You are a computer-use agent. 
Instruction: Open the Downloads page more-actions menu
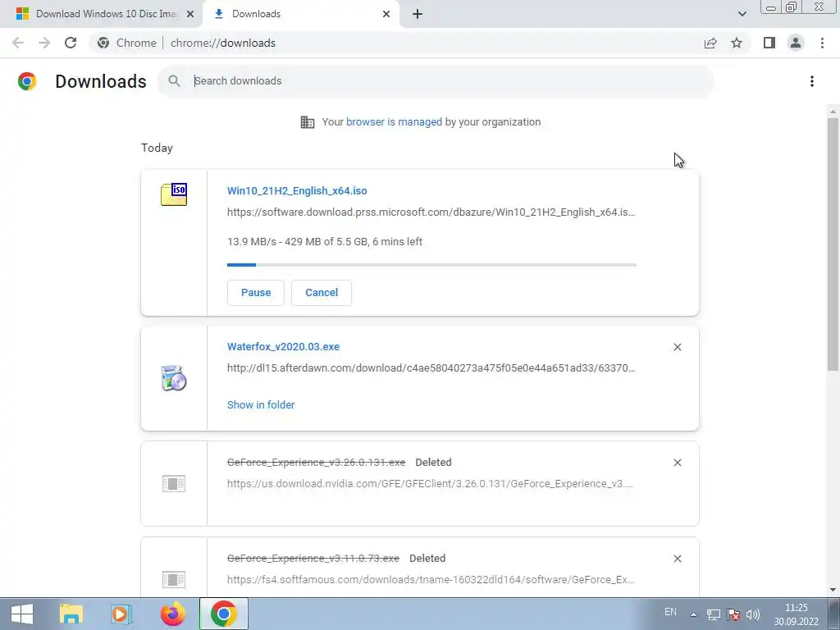[x=812, y=81]
